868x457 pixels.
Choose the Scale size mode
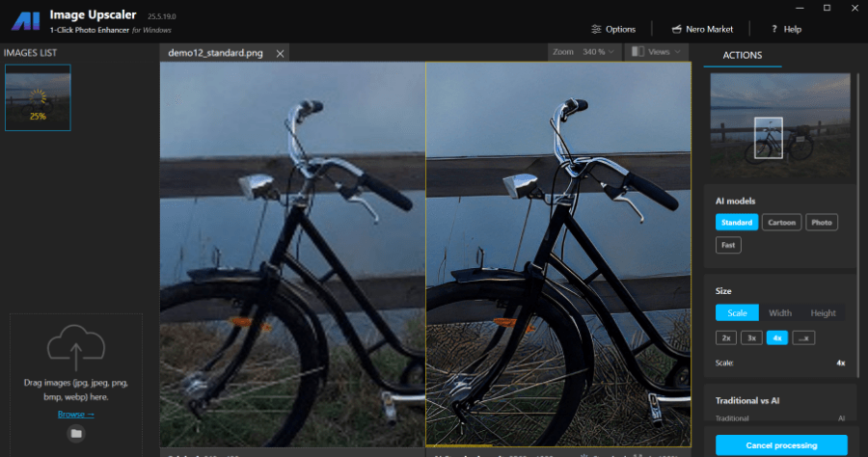[x=737, y=313]
